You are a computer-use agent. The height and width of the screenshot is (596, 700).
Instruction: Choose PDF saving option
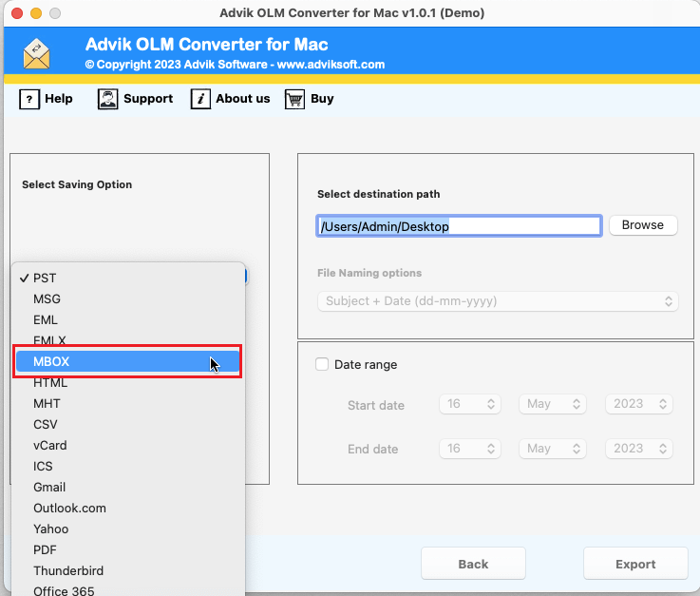coord(128,550)
